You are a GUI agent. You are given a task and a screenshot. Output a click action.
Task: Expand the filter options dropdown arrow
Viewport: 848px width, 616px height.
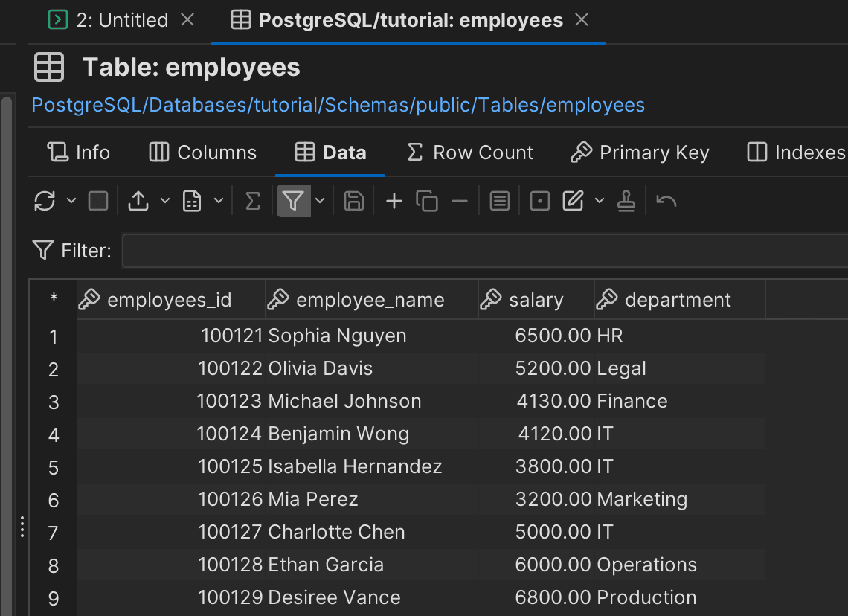(320, 201)
